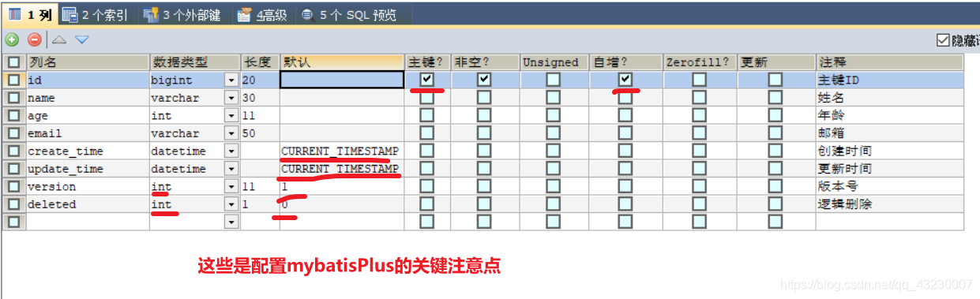Move column down with down arrow
Viewport: 980px width, 299px height.
point(81,39)
